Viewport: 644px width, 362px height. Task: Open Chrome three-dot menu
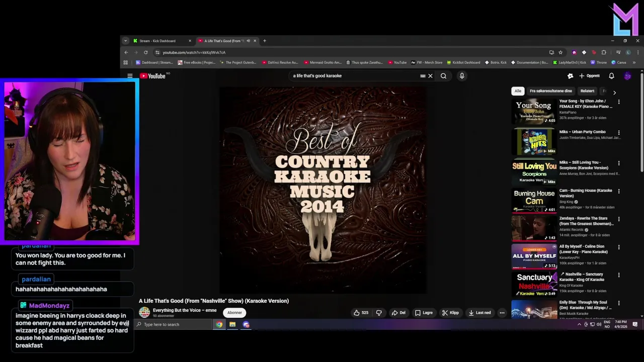point(638,52)
